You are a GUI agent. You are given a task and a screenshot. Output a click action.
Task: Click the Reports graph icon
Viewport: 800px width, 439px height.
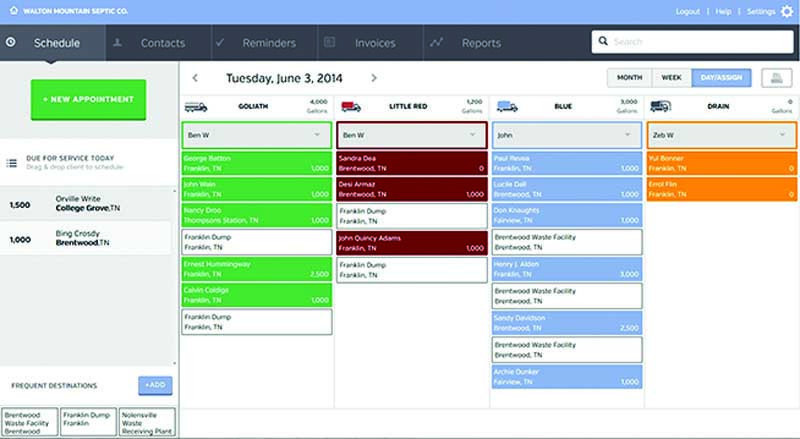click(436, 42)
